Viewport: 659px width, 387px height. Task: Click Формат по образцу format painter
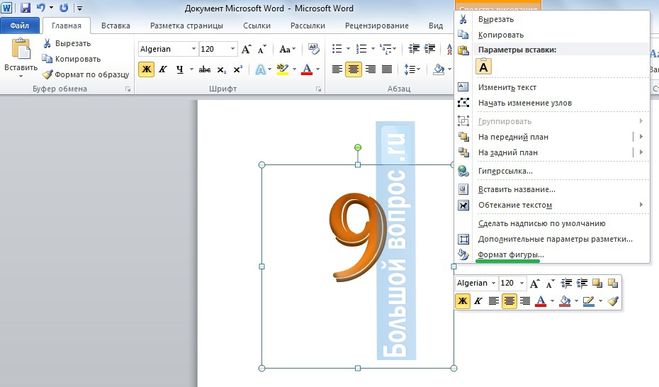(86, 74)
